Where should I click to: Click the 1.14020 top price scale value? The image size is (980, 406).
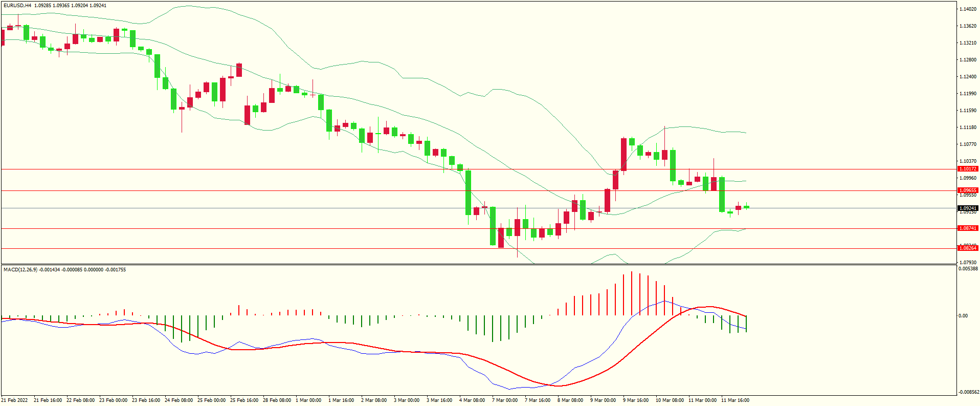(968, 9)
